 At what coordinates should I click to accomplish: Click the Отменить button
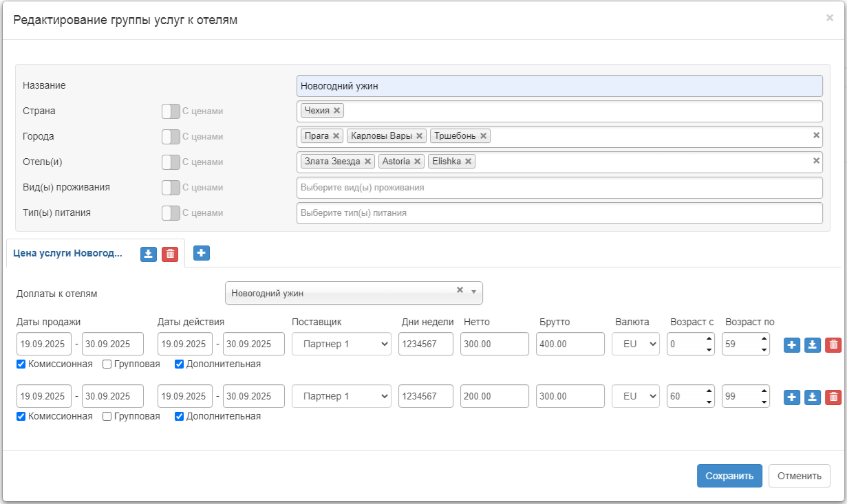[799, 476]
